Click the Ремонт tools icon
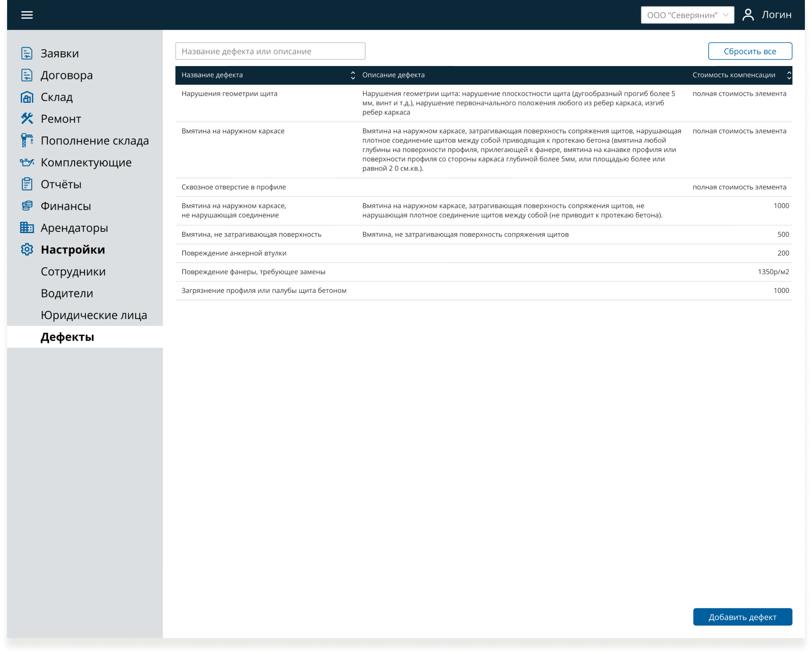Screen dimensions: 812x654 (x=27, y=119)
